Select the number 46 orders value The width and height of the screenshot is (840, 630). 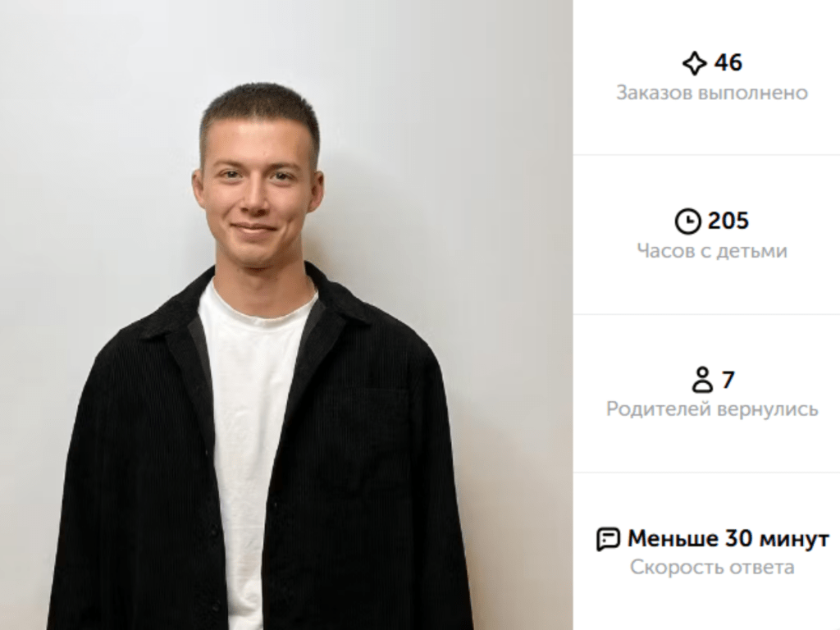click(x=728, y=62)
